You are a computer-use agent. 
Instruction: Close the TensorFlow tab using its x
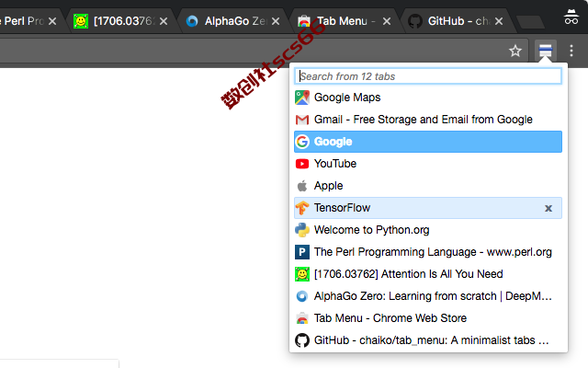pyautogui.click(x=548, y=209)
